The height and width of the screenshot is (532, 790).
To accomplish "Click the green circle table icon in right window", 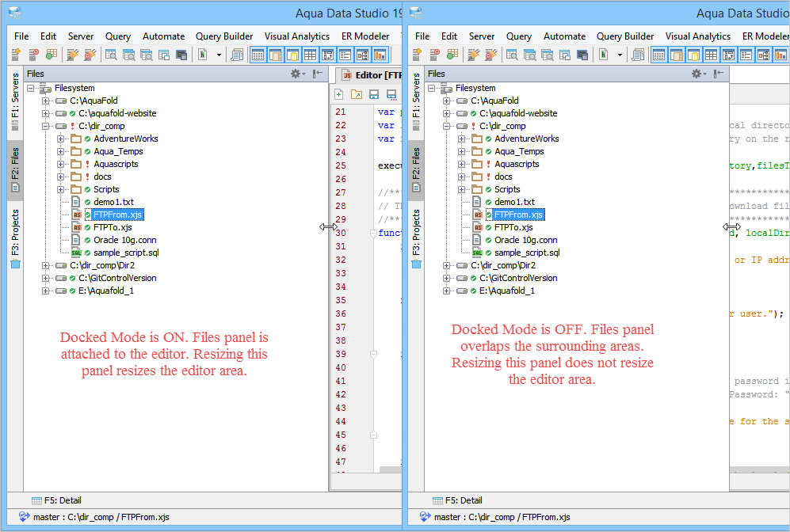I will click(452, 55).
